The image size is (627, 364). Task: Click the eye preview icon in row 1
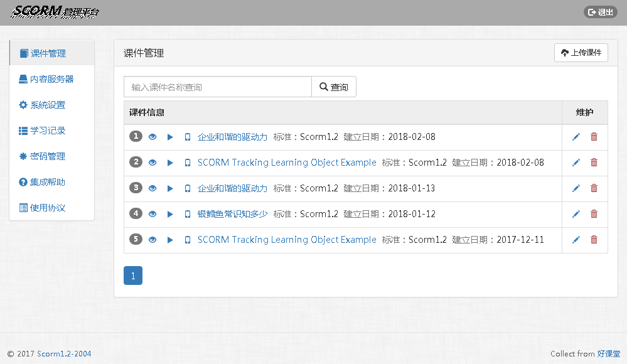coord(153,137)
